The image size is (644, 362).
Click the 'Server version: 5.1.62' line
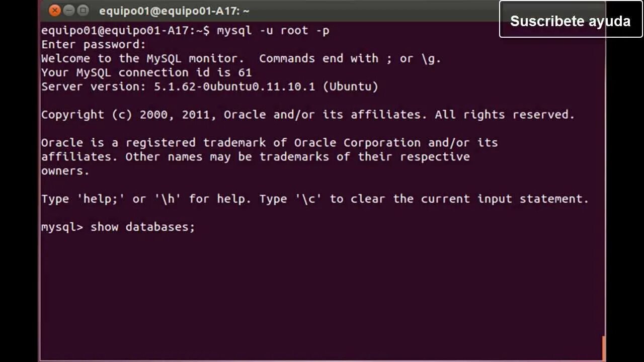point(210,86)
